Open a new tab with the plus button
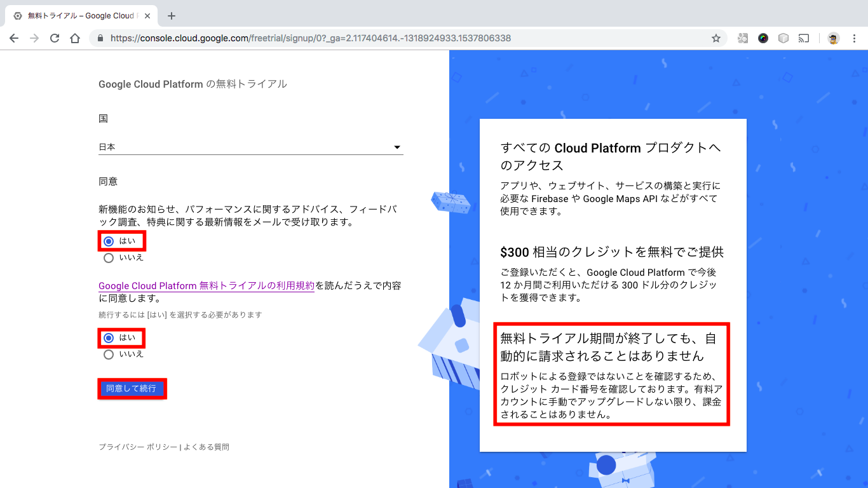The image size is (868, 488). pos(170,14)
